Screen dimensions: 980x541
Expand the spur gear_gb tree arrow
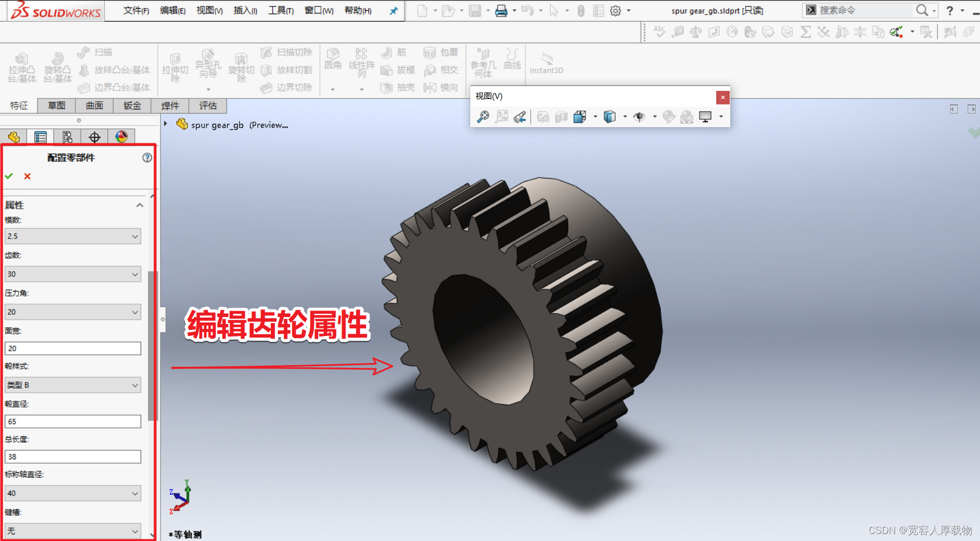click(x=166, y=124)
